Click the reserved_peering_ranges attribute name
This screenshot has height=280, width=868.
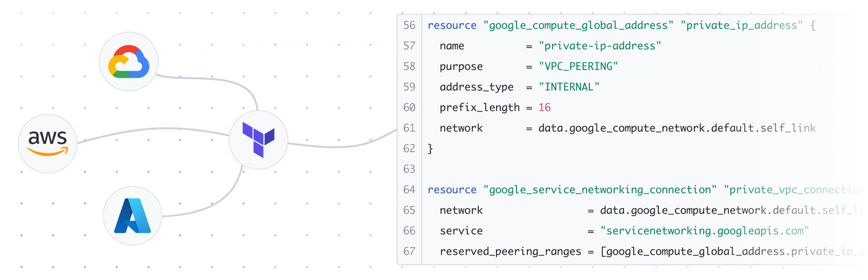(510, 251)
